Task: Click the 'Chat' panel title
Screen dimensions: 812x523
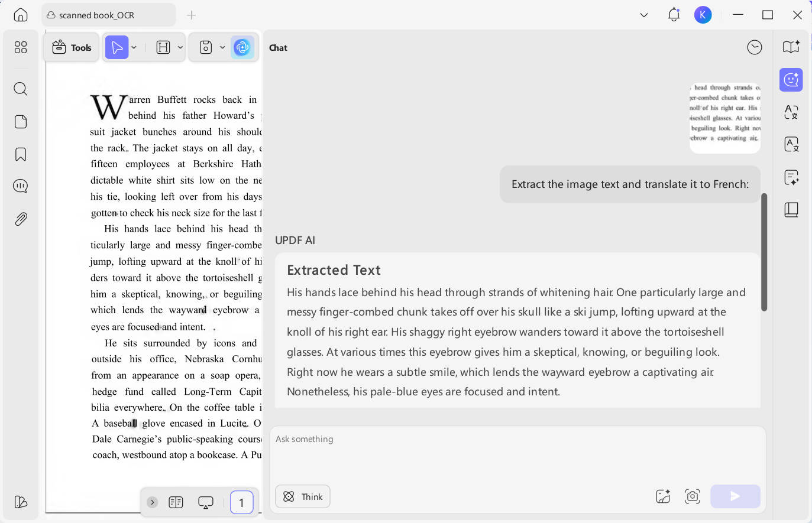Action: coord(278,48)
